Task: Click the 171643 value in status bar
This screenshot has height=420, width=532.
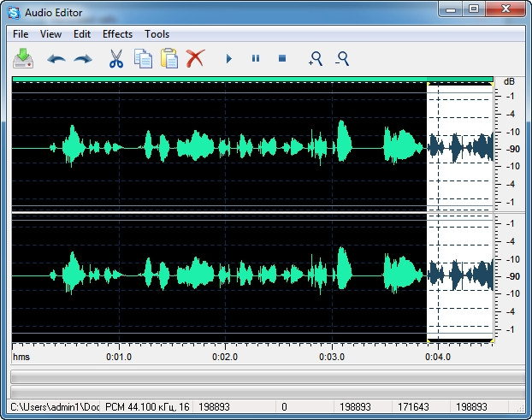Action: [x=413, y=407]
